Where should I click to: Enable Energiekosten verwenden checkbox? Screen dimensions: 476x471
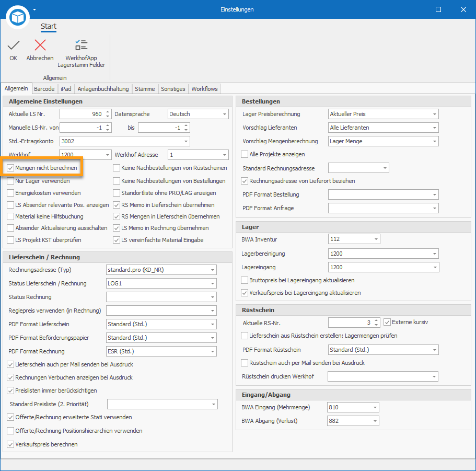(x=10, y=193)
